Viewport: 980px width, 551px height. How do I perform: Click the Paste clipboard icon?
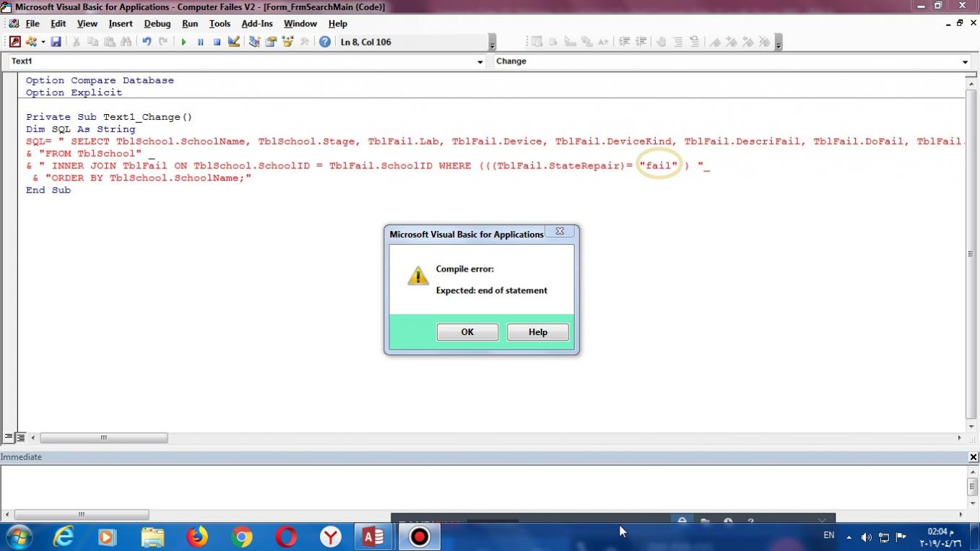[109, 42]
